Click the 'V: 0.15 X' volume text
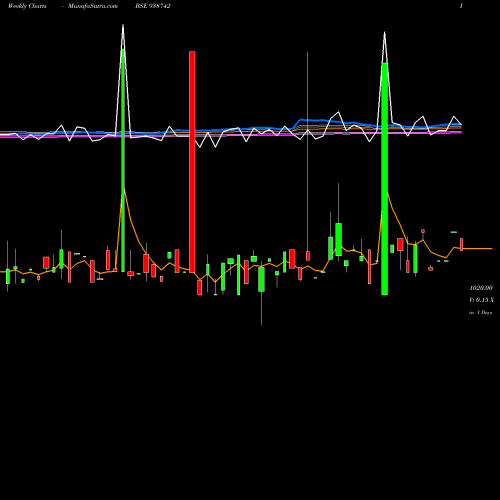Viewport: 500px width, 500px height. point(481,300)
